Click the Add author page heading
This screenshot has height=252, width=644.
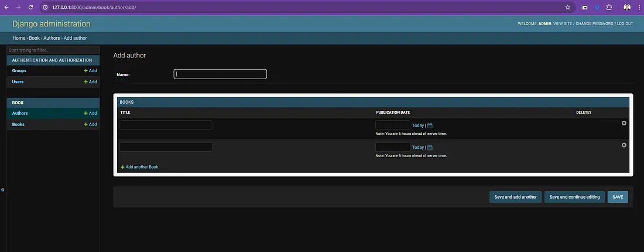click(x=129, y=55)
